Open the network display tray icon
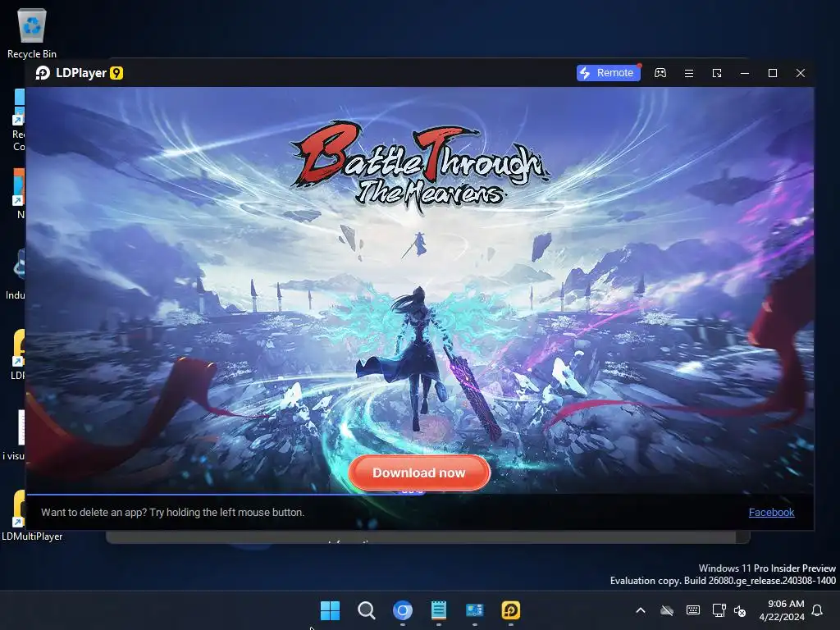840x630 pixels. [719, 610]
